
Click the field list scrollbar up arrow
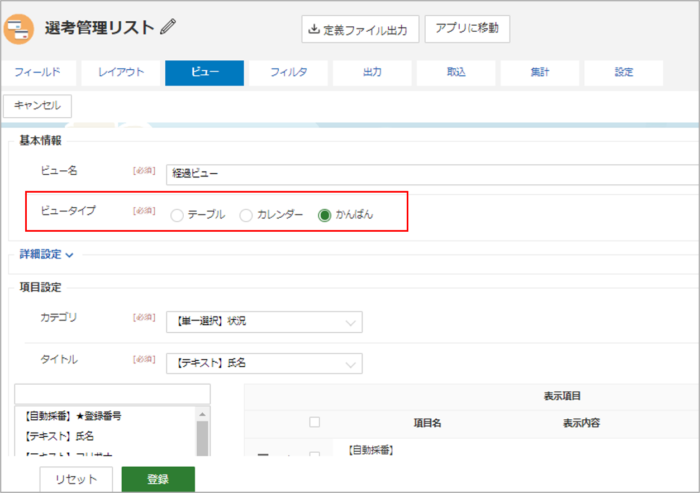coord(202,414)
